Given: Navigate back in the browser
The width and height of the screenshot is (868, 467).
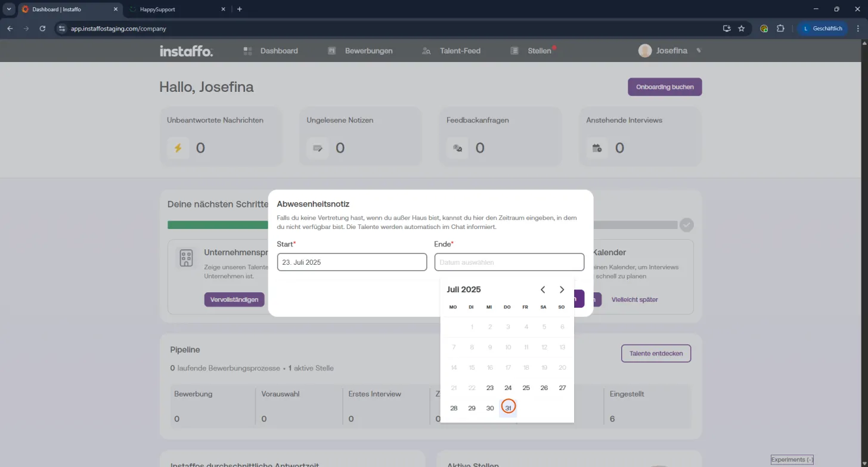Looking at the screenshot, I should click(10, 28).
